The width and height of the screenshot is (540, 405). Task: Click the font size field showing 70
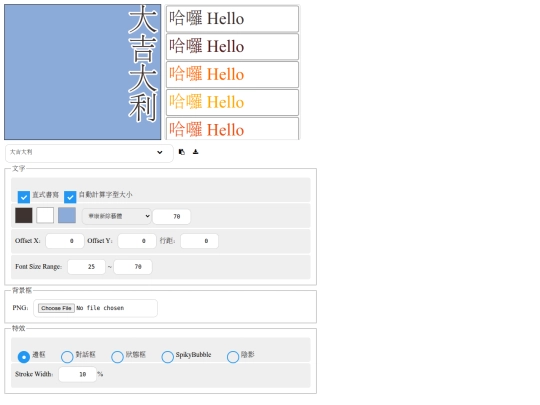point(172,217)
